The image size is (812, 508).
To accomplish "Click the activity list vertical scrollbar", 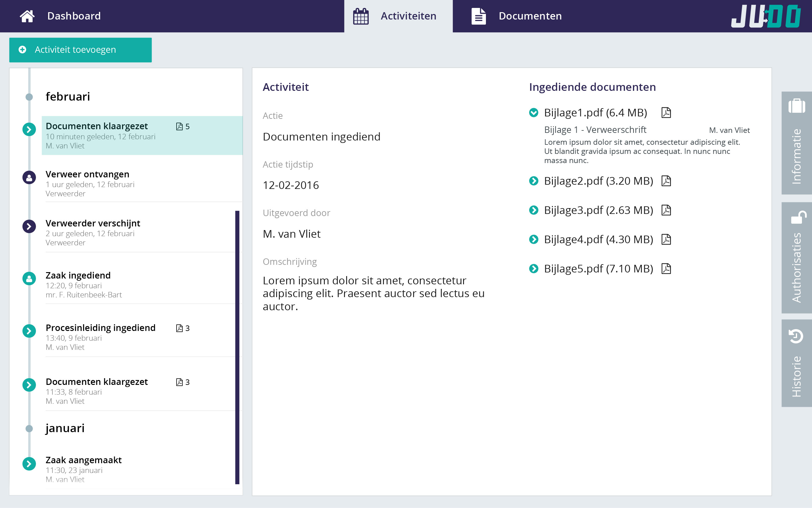I will [x=237, y=347].
